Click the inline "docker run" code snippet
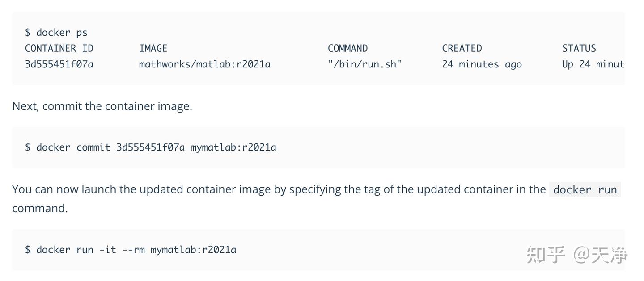This screenshot has height=281, width=644. 585,190
